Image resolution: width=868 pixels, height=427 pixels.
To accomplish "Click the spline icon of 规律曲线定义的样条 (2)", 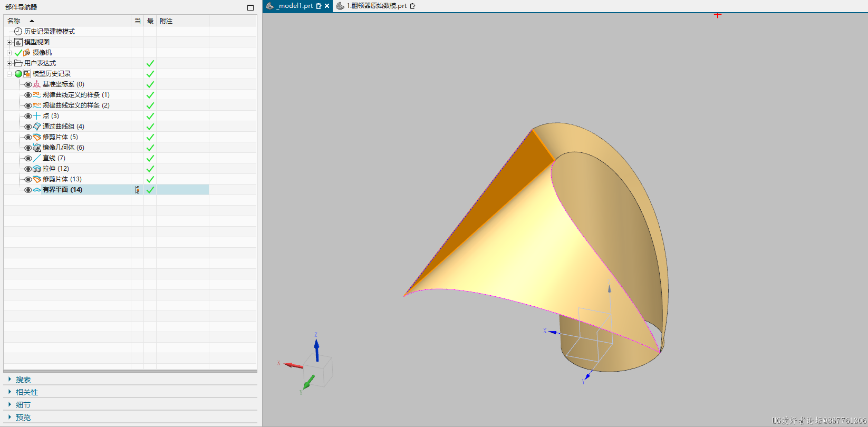I will pyautogui.click(x=37, y=105).
